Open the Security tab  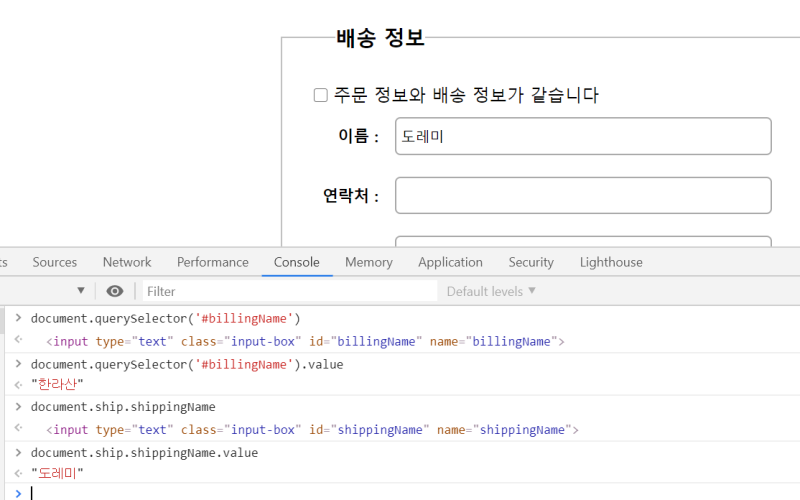click(x=530, y=262)
